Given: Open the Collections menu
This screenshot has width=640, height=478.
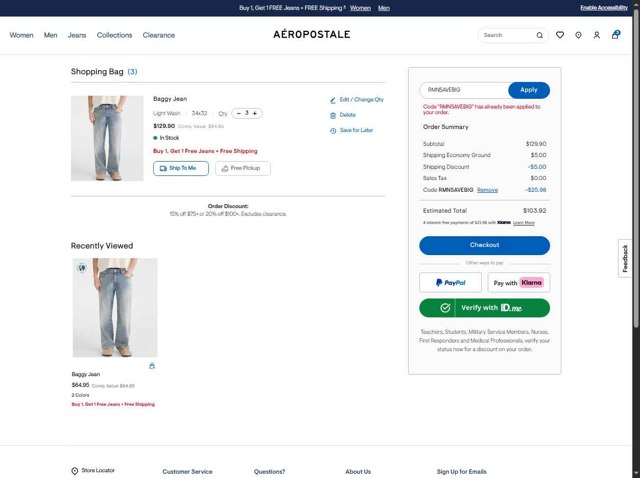Looking at the screenshot, I should pyautogui.click(x=114, y=35).
